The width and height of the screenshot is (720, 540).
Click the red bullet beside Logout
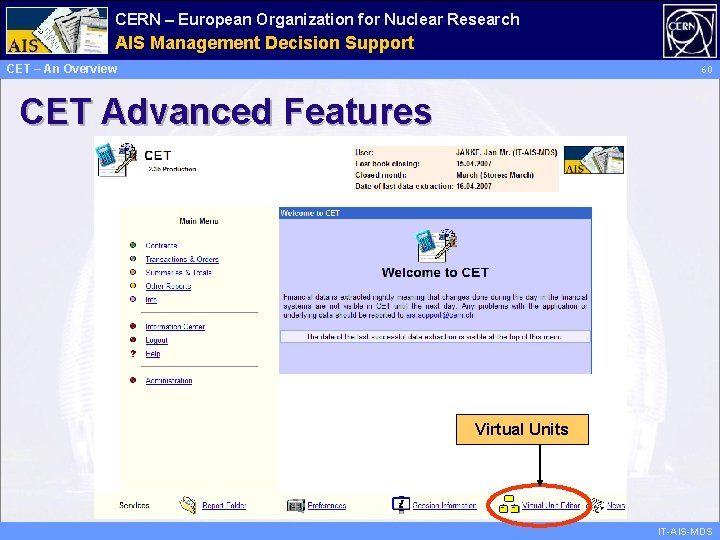tap(133, 340)
